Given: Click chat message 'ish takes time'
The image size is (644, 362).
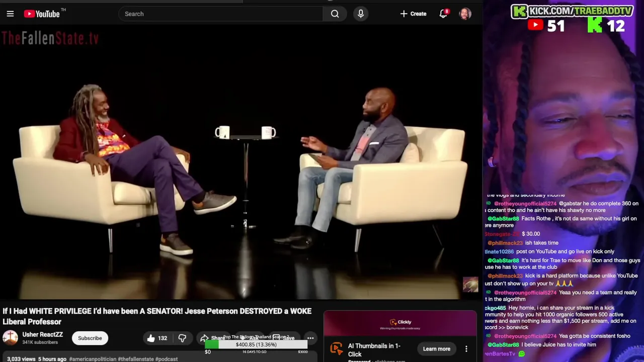Looking at the screenshot, I should coord(542,243).
